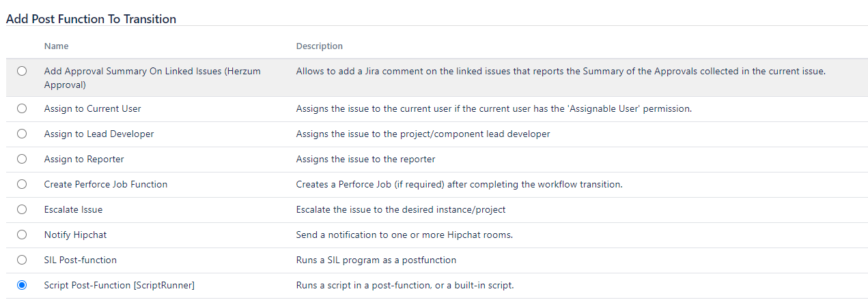
Task: Pick the SIL Post-function radio button
Action: click(x=22, y=260)
